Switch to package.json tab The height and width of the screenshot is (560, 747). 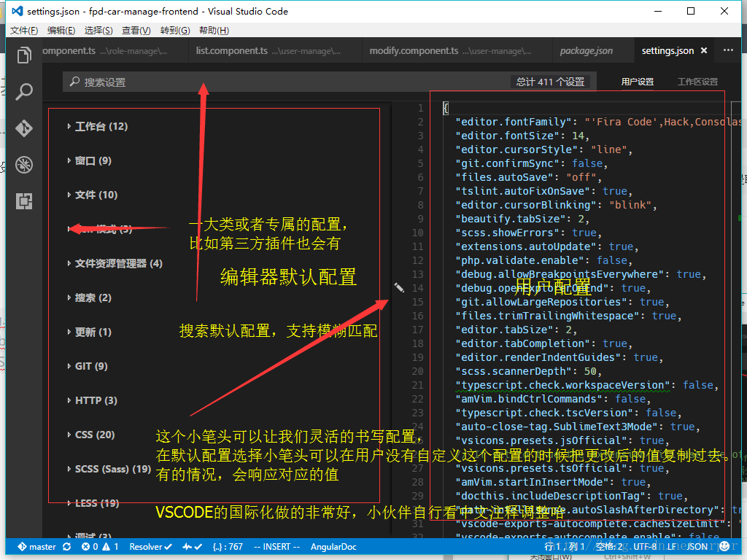coord(592,50)
